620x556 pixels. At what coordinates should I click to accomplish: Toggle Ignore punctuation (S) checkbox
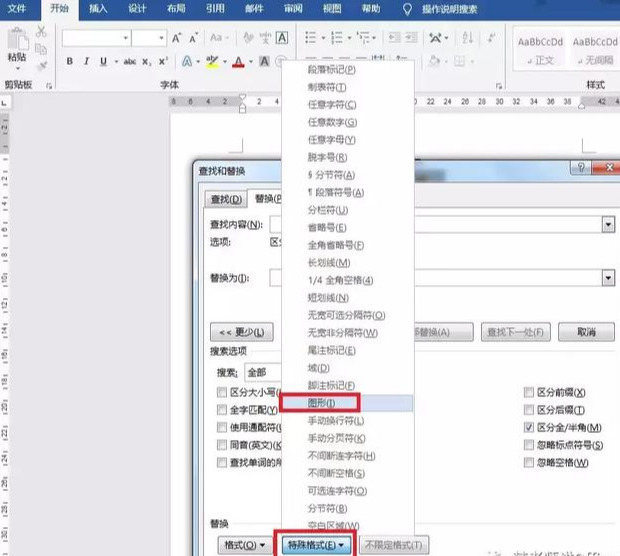click(529, 445)
